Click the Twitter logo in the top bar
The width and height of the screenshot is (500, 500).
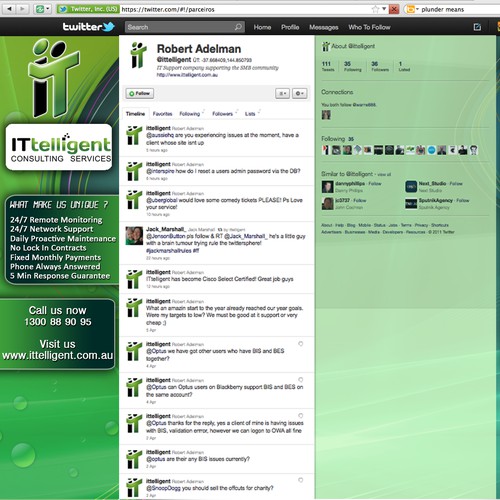coord(89,27)
